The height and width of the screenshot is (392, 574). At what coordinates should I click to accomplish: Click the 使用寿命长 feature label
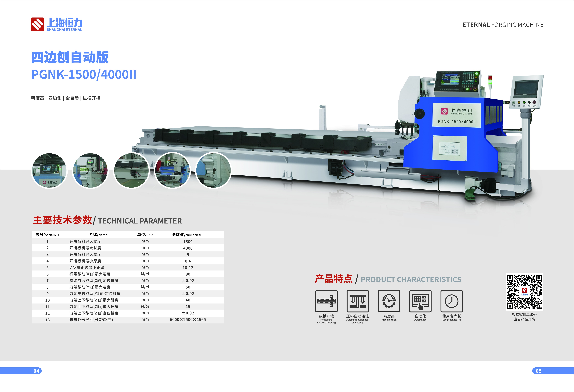pyautogui.click(x=452, y=316)
